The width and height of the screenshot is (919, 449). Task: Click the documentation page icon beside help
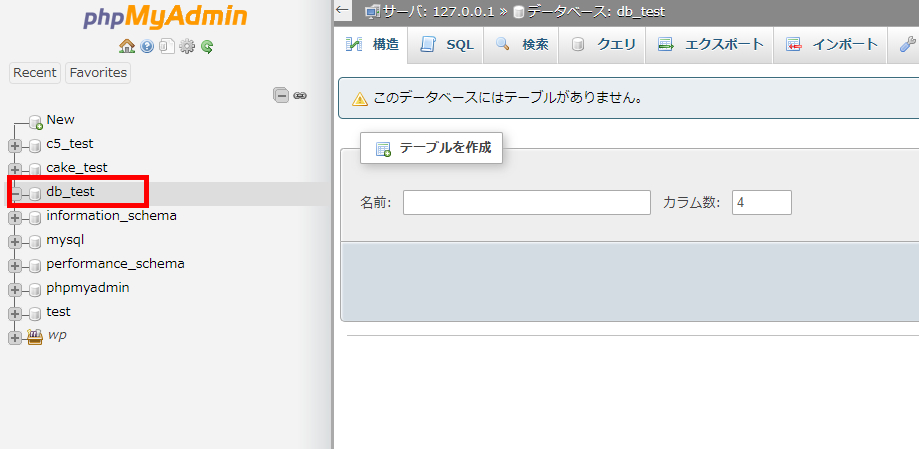[x=167, y=46]
